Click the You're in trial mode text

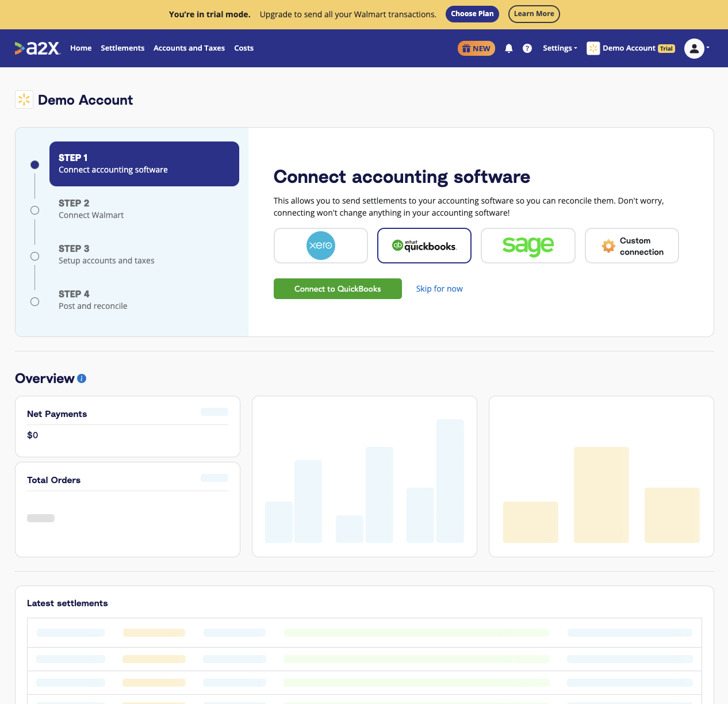click(x=210, y=14)
